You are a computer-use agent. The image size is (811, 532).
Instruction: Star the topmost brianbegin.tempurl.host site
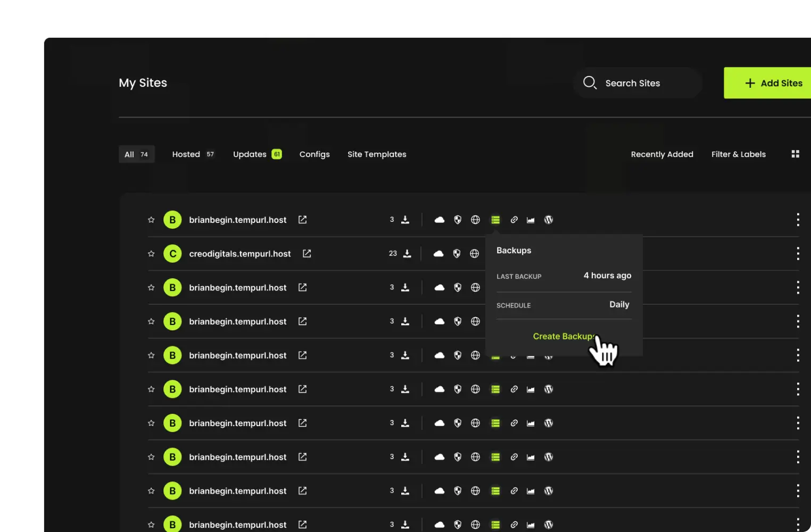[151, 220]
